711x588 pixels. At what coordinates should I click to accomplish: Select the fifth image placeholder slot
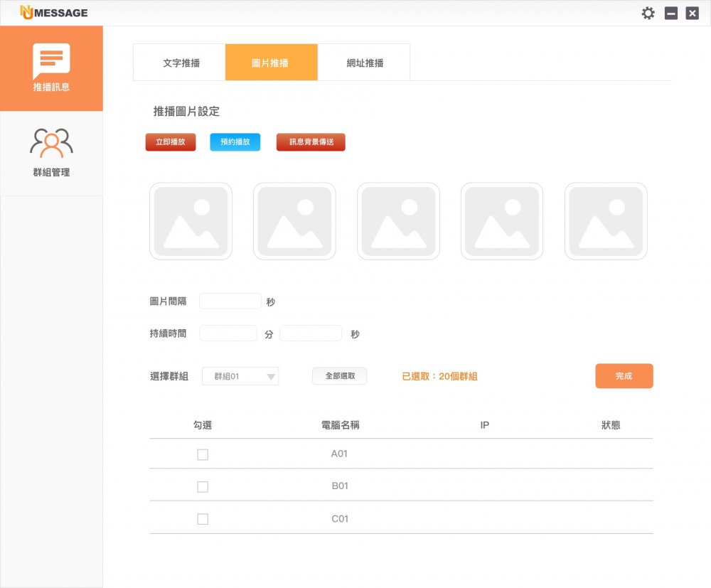pyautogui.click(x=606, y=221)
